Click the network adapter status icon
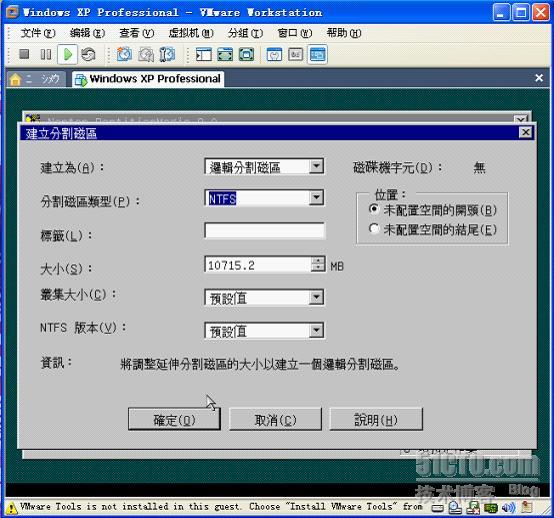The height and width of the screenshot is (518, 554). pos(491,508)
